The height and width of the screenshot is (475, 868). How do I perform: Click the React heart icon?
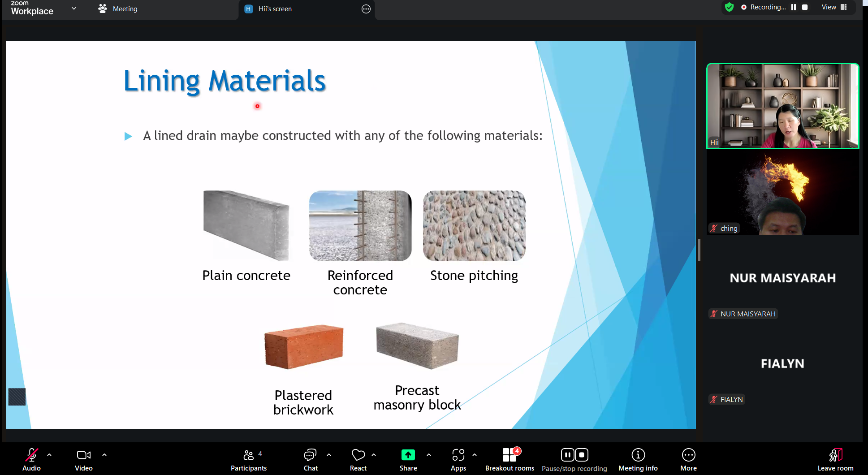[x=358, y=455]
